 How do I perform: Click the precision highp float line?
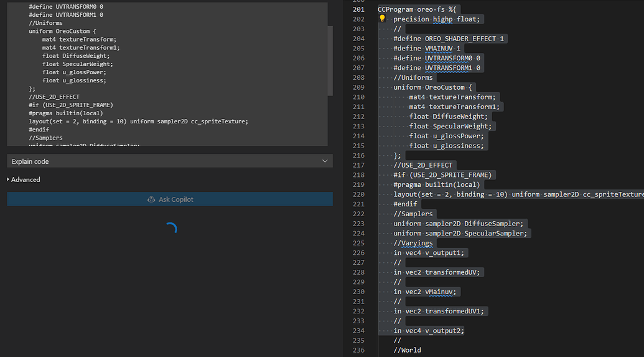pos(436,19)
